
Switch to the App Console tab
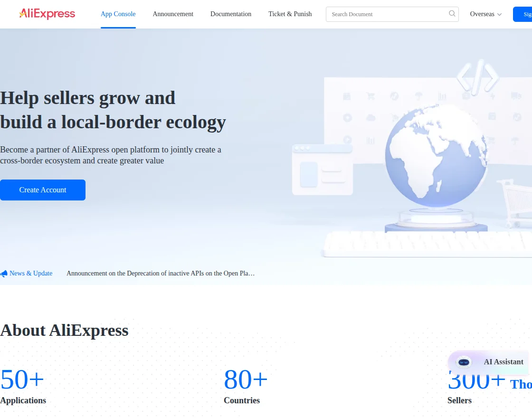click(x=118, y=14)
